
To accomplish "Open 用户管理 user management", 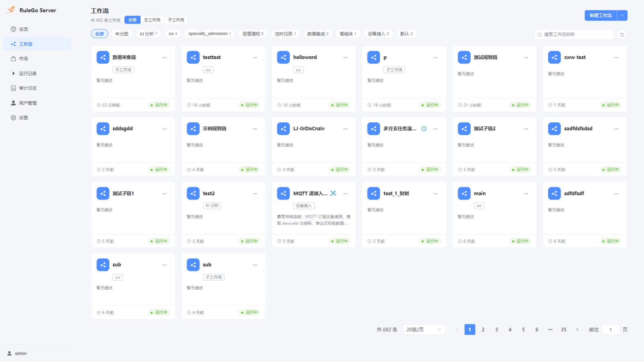I will (37, 103).
